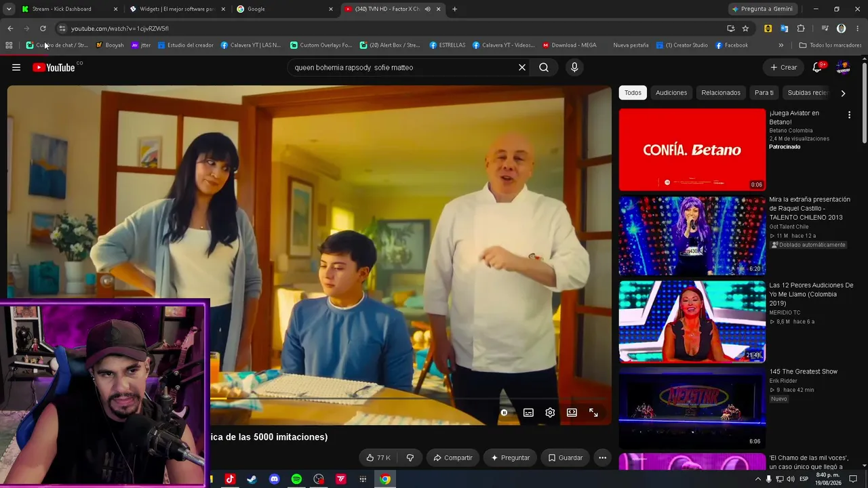Focus the YouTube search field
The image size is (868, 488).
[403, 67]
